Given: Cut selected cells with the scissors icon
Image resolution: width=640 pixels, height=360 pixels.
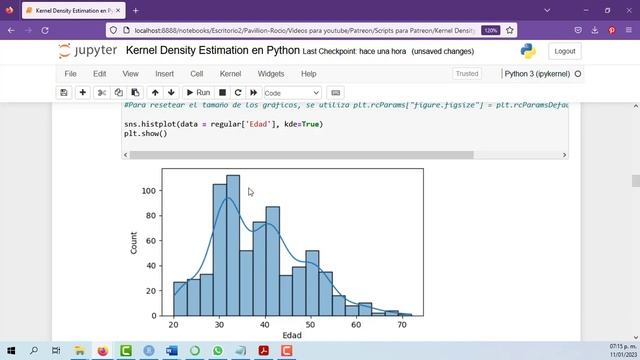Looking at the screenshot, I should 102,93.
